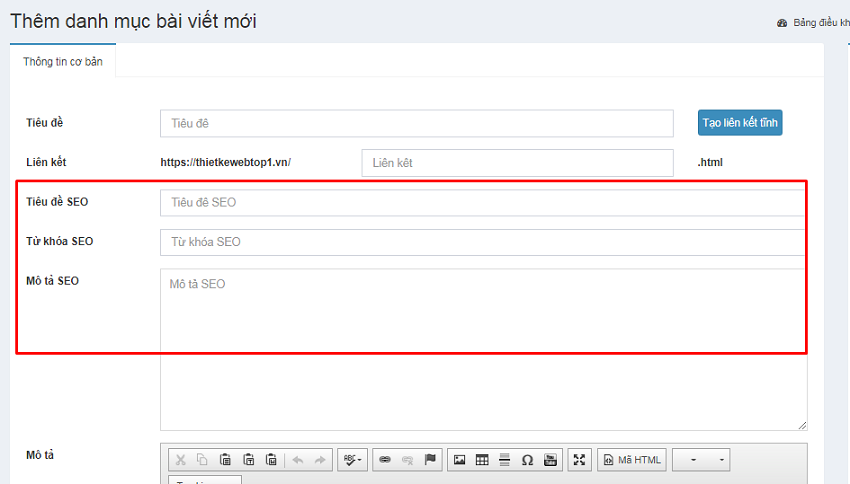Insert an image using the picture icon
Screen dimensions: 850x484
[460, 460]
